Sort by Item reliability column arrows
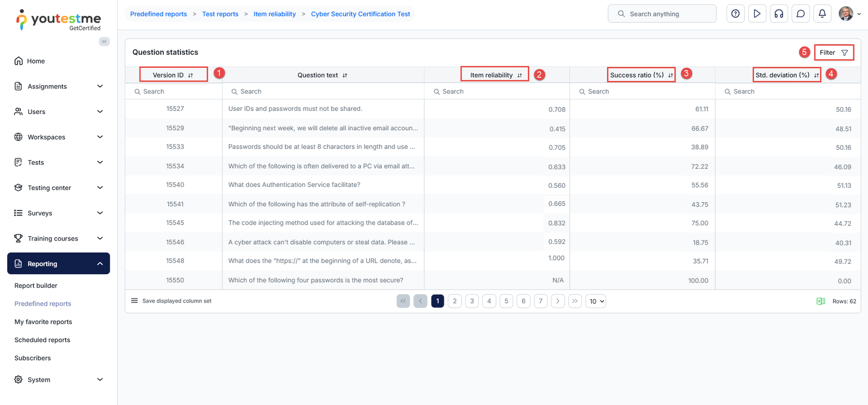This screenshot has height=405, width=868. 519,75
